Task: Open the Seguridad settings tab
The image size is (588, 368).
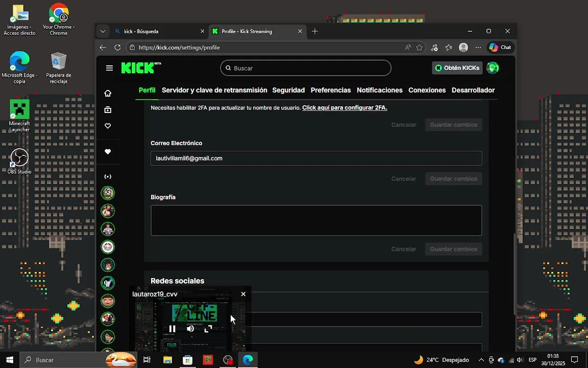Action: pyautogui.click(x=288, y=90)
